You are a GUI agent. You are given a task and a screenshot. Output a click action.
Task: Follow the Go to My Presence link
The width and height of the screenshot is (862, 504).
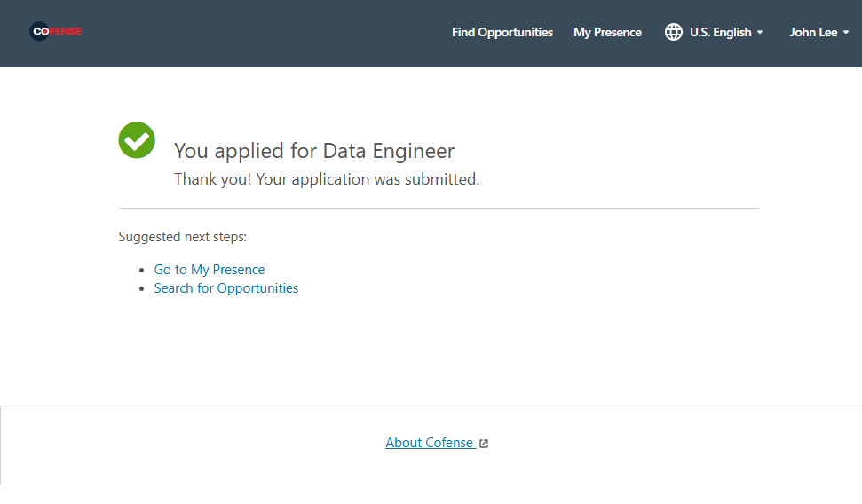pyautogui.click(x=210, y=270)
